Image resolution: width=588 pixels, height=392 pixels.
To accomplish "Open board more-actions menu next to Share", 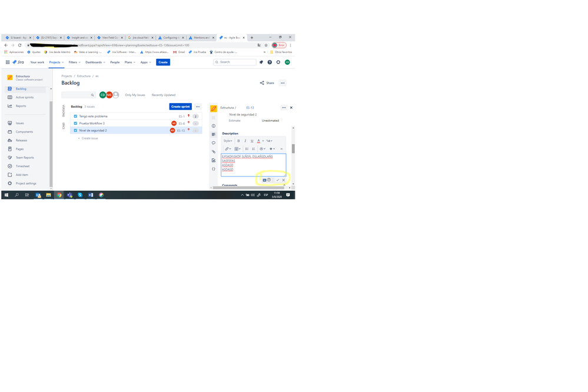I will 283,83.
